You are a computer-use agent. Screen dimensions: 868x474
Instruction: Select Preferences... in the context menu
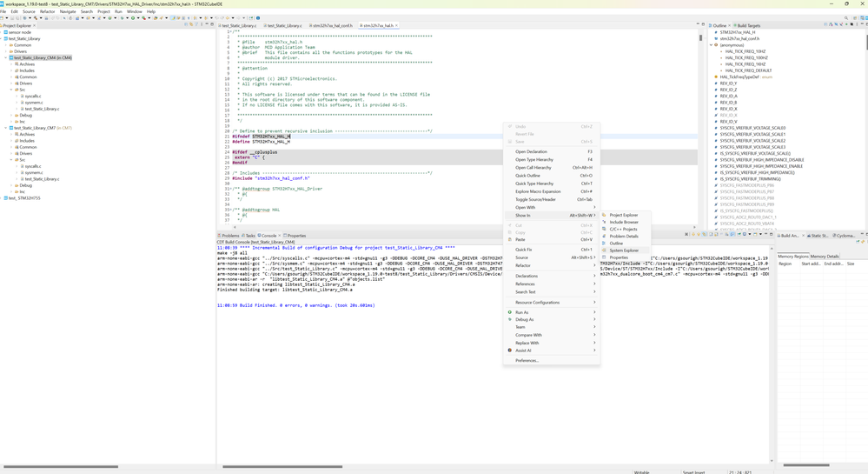(x=527, y=360)
